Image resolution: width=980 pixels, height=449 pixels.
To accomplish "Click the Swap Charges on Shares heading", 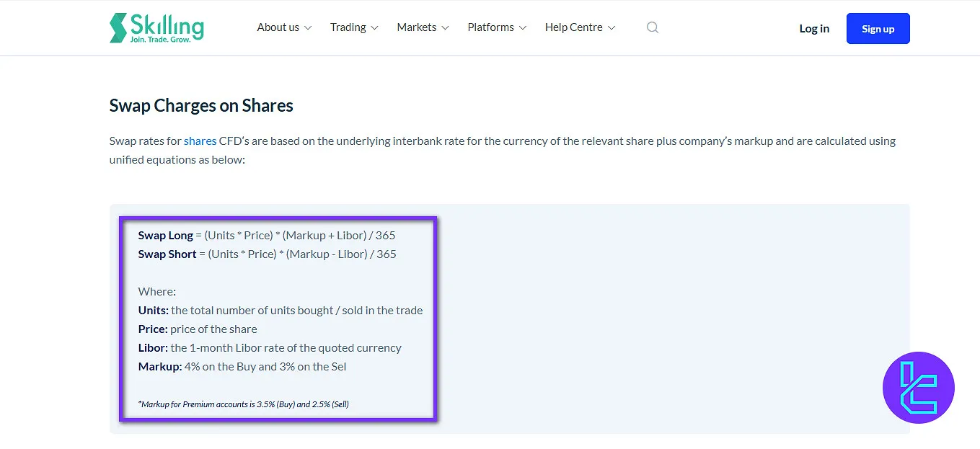I will 201,106.
